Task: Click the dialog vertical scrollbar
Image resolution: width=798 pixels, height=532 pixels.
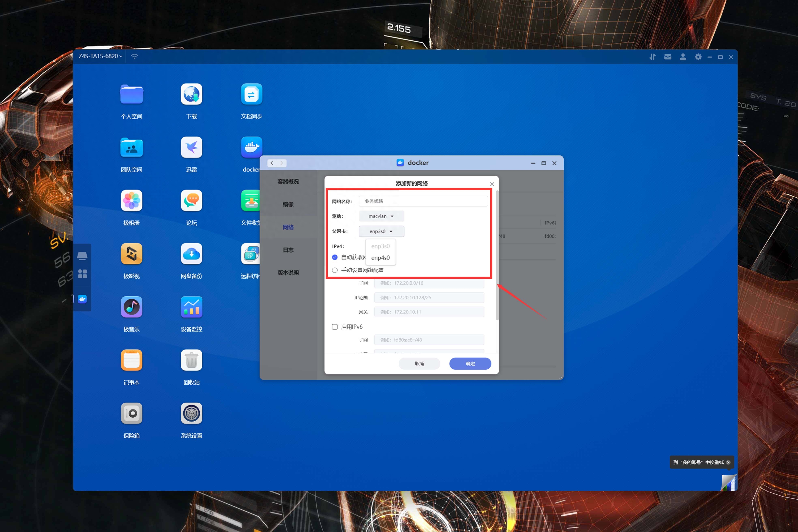Action: point(497,255)
